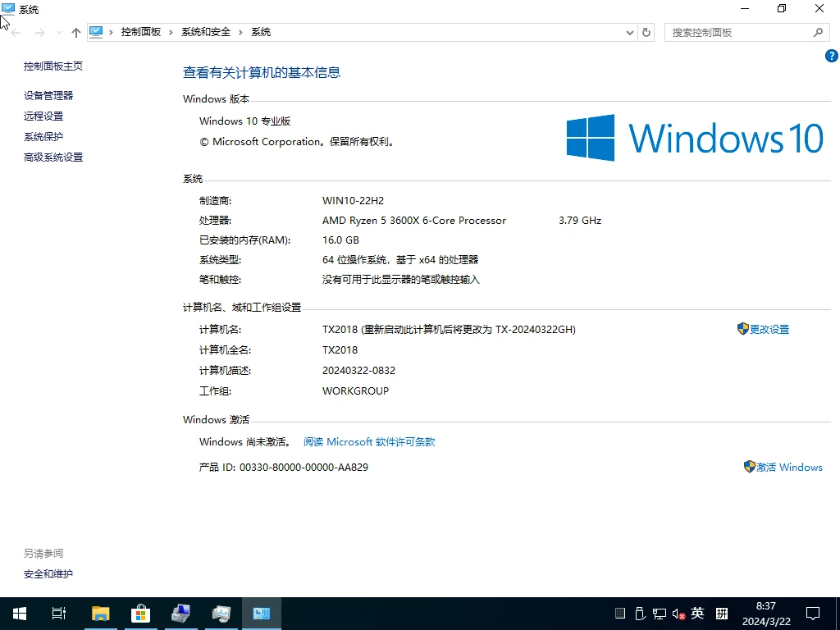Open the notification center in system tray

[x=813, y=613]
